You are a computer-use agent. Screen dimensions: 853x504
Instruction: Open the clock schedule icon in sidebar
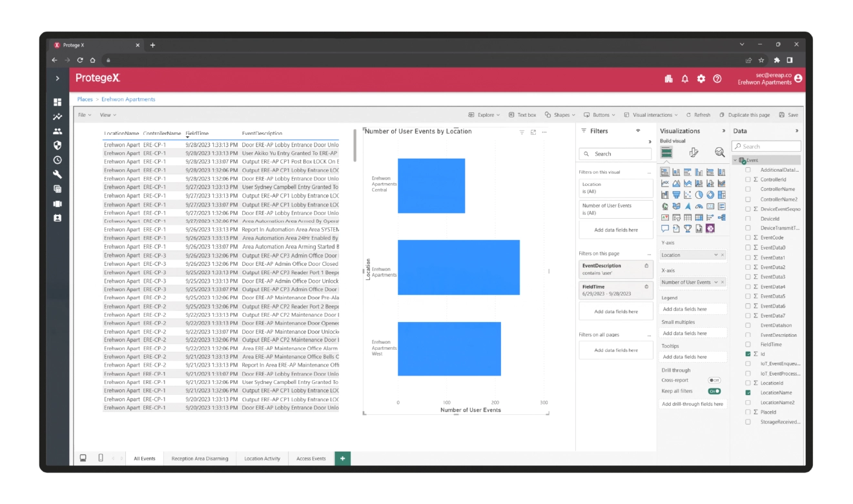point(57,160)
